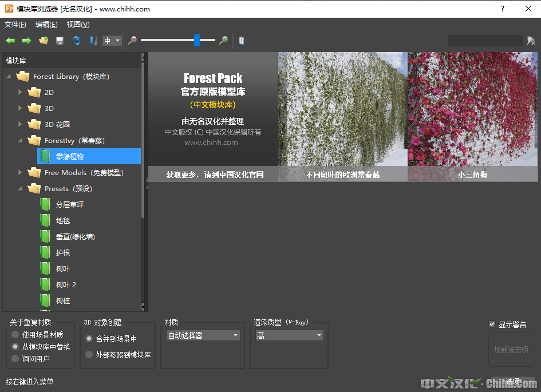The image size is (541, 392).
Task: Click the refresh library icon
Action: [x=76, y=41]
